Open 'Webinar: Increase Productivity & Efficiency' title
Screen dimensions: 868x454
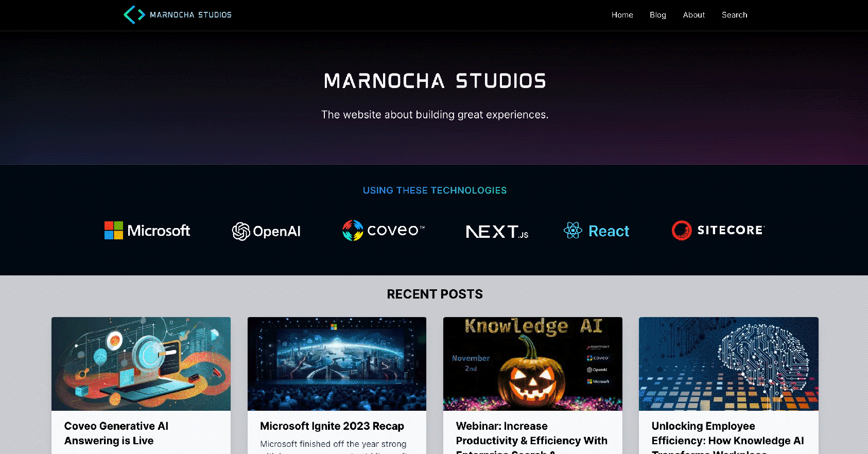531,437
